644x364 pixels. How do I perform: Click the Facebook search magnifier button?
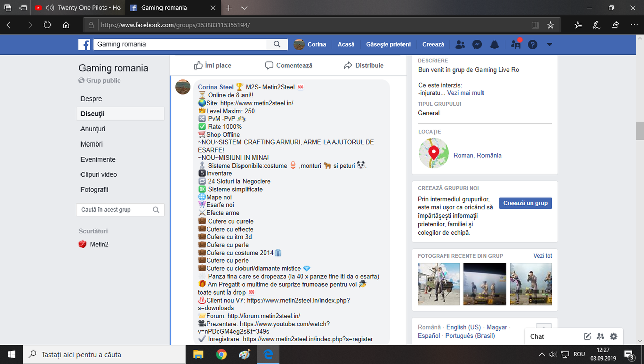(x=277, y=44)
